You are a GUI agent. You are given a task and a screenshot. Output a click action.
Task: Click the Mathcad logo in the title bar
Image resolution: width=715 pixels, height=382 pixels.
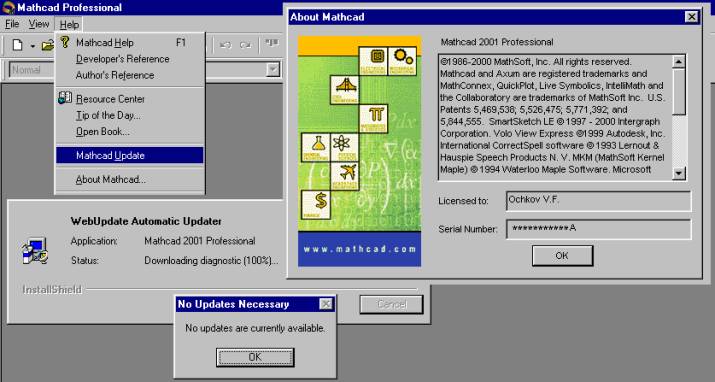(x=8, y=7)
